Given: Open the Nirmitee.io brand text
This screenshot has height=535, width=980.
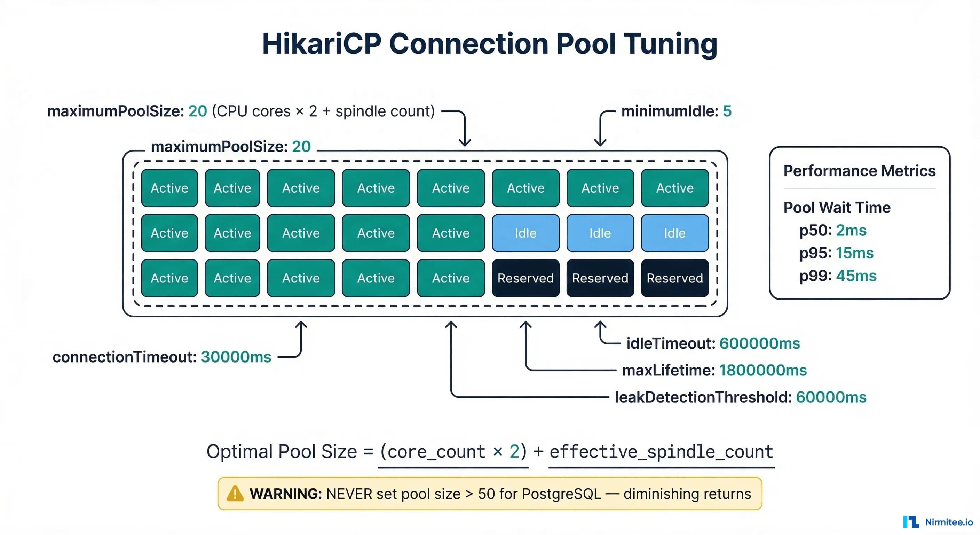Looking at the screenshot, I should click(949, 522).
